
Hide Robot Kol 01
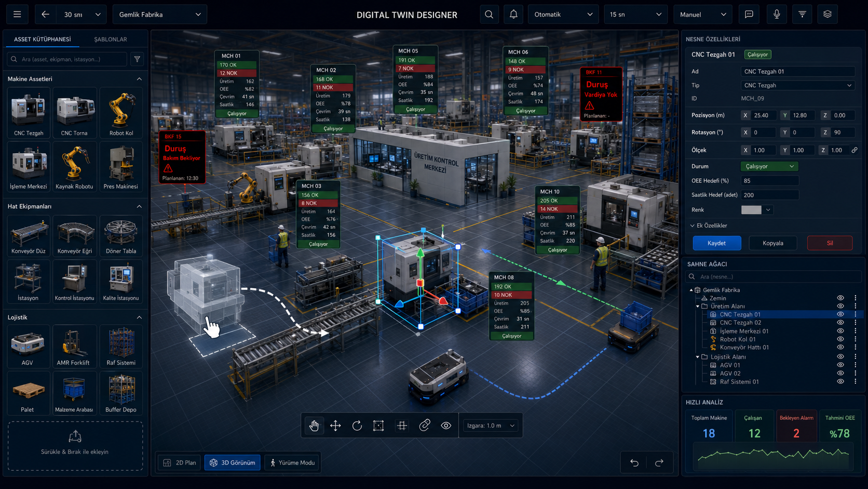840,339
